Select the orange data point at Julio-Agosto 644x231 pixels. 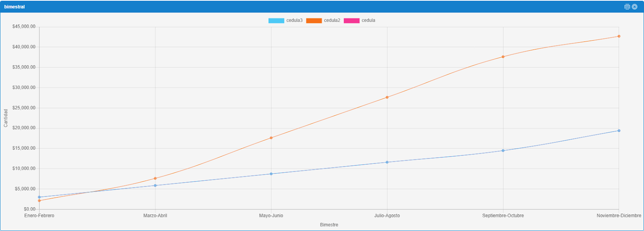(x=387, y=97)
